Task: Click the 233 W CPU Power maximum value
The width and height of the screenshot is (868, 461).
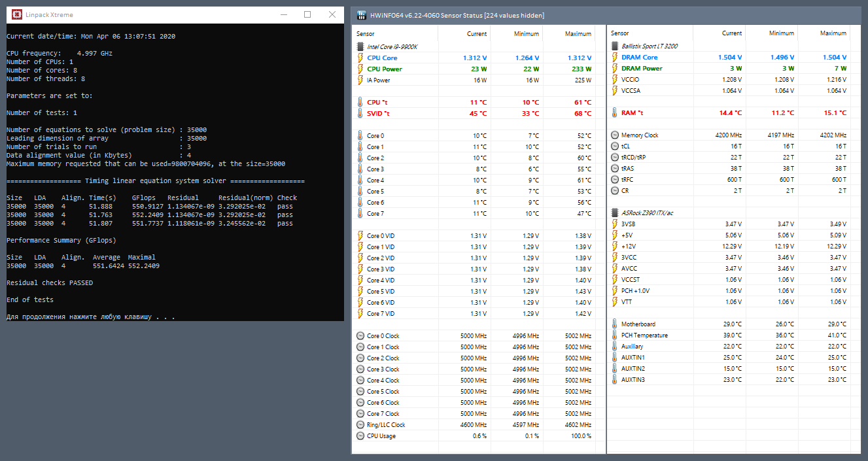Action: pos(582,69)
